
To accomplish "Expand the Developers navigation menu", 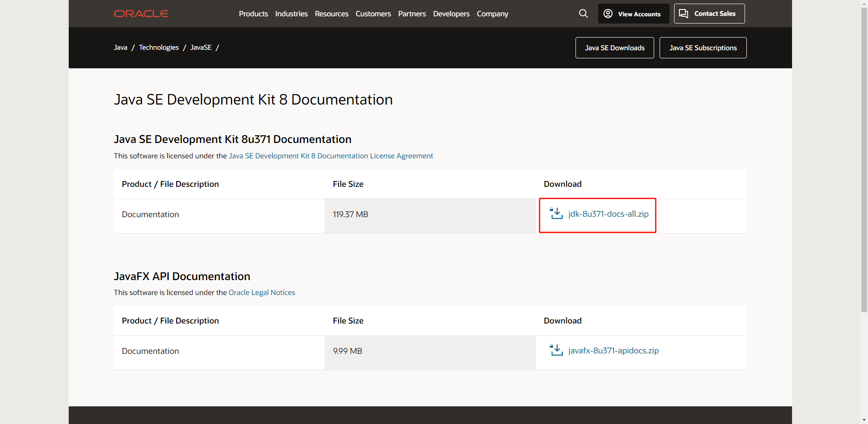I will tap(451, 14).
